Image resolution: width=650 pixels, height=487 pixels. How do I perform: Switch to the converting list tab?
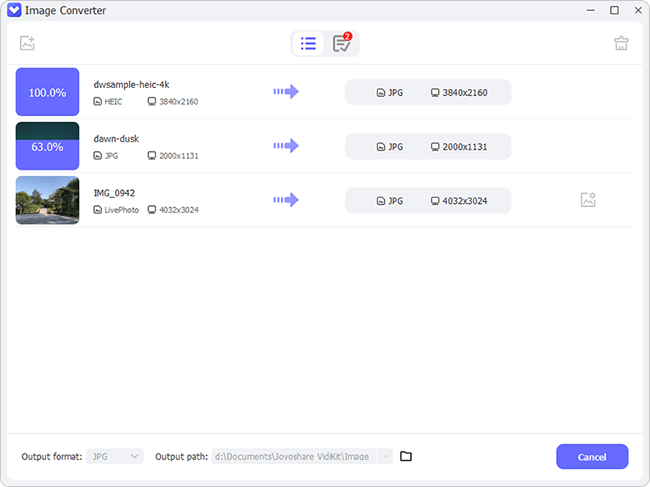pyautogui.click(x=308, y=44)
